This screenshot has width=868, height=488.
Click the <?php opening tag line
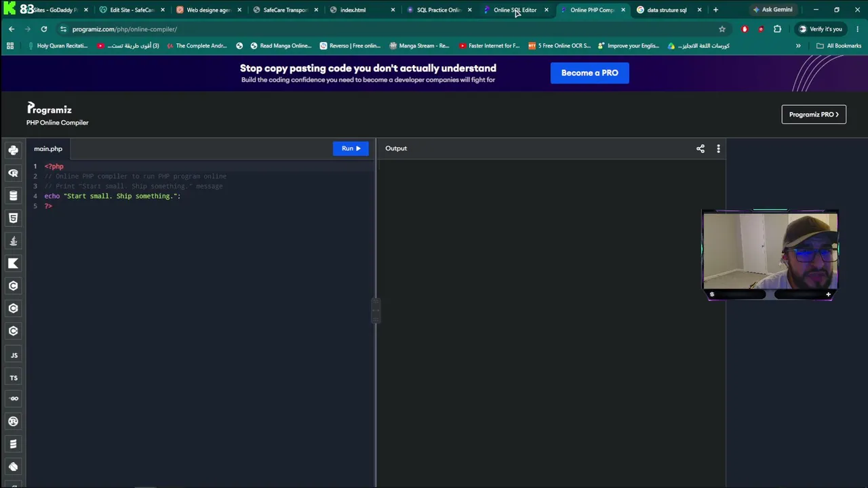[x=54, y=166]
